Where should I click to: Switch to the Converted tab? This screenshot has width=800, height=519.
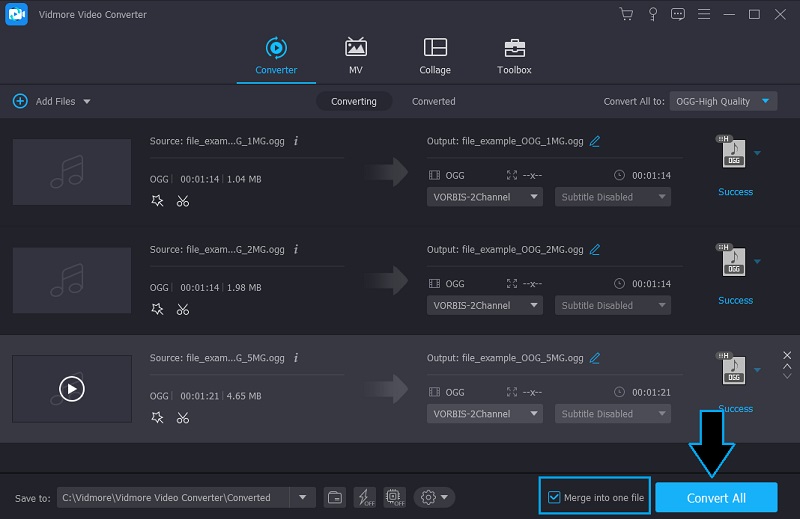[x=433, y=101]
